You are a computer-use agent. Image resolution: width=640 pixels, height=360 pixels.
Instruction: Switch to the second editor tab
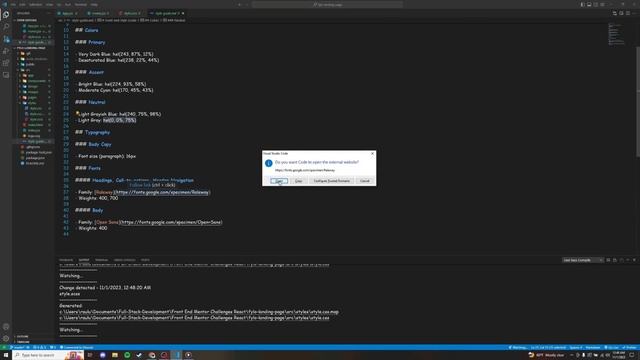tap(100, 13)
